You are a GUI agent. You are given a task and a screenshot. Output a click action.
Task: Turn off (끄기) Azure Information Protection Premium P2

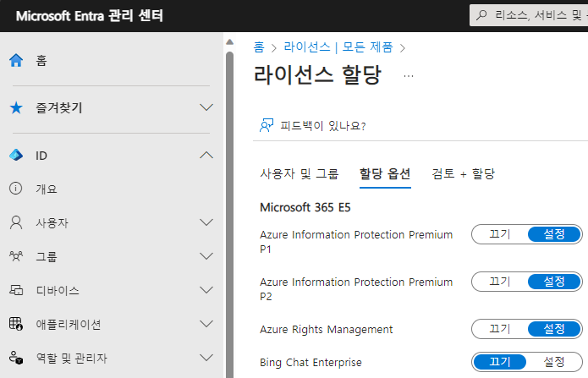point(500,282)
